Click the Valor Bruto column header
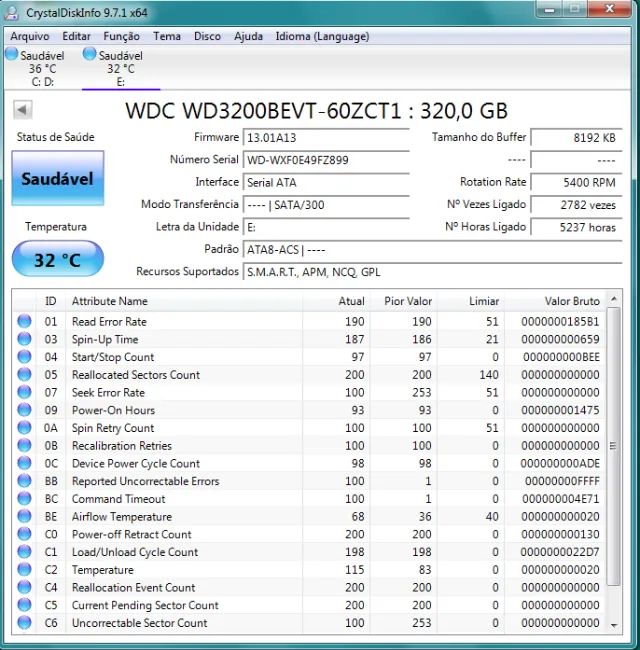 [x=555, y=301]
